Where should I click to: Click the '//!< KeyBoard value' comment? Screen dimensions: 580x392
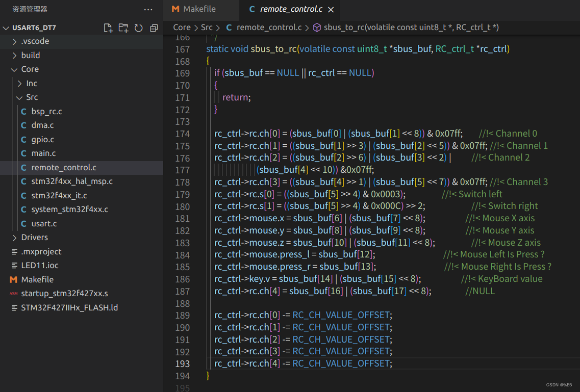[x=502, y=279]
